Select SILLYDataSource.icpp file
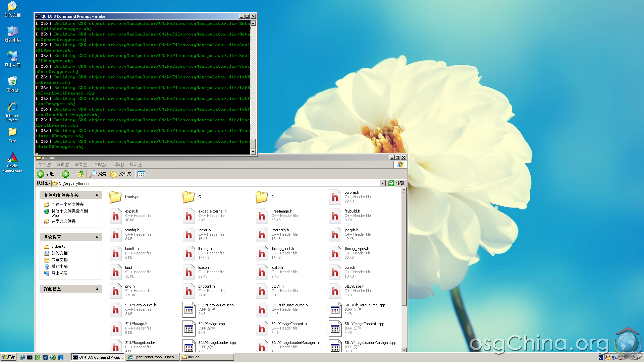Screen dimensions: 644x362 pos(208,310)
